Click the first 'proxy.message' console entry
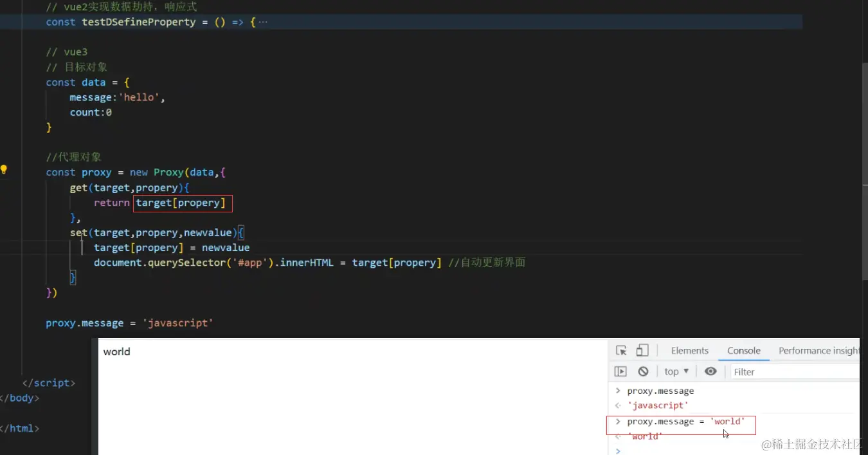Screen dimensions: 868x455 click(x=660, y=391)
